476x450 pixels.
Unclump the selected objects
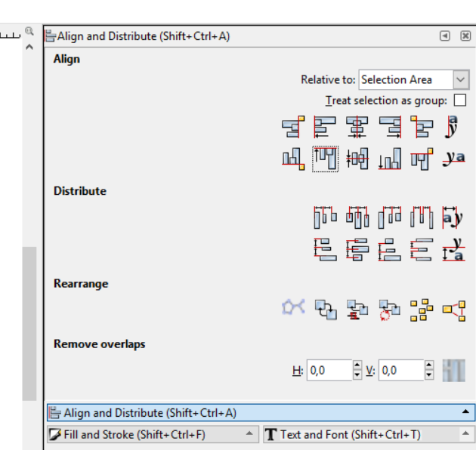(454, 310)
